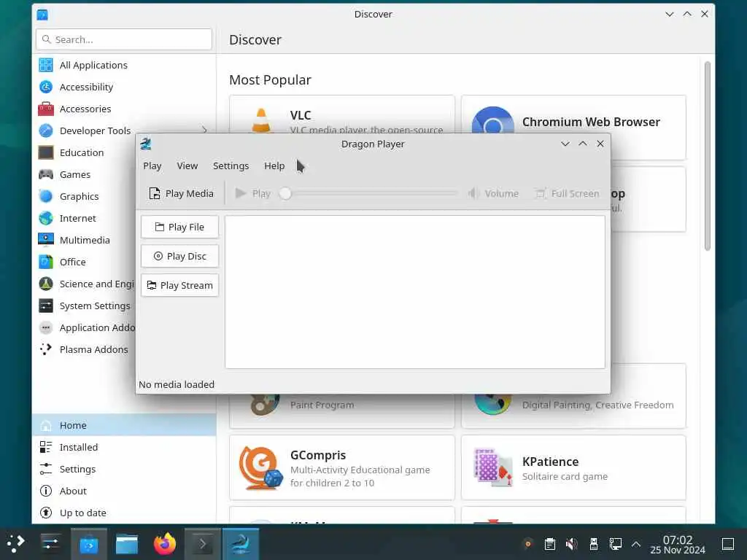The height and width of the screenshot is (560, 747).
Task: Open Chromium Web Browser card in Discover
Action: [573, 114]
